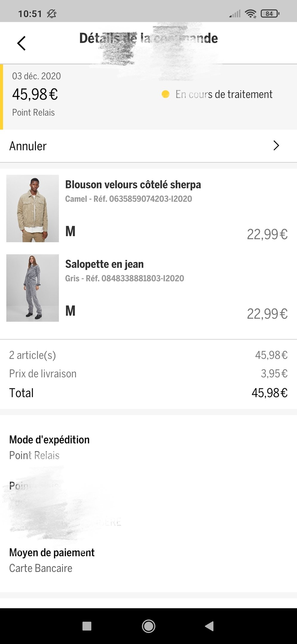Image resolution: width=297 pixels, height=644 pixels.
Task: Select the Blouson velours côtelé sherpa title
Action: click(x=133, y=185)
